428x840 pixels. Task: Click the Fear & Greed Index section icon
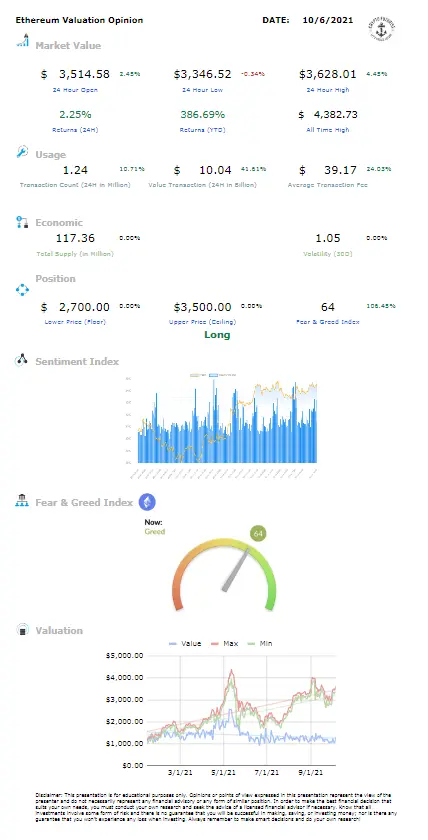coord(22,501)
